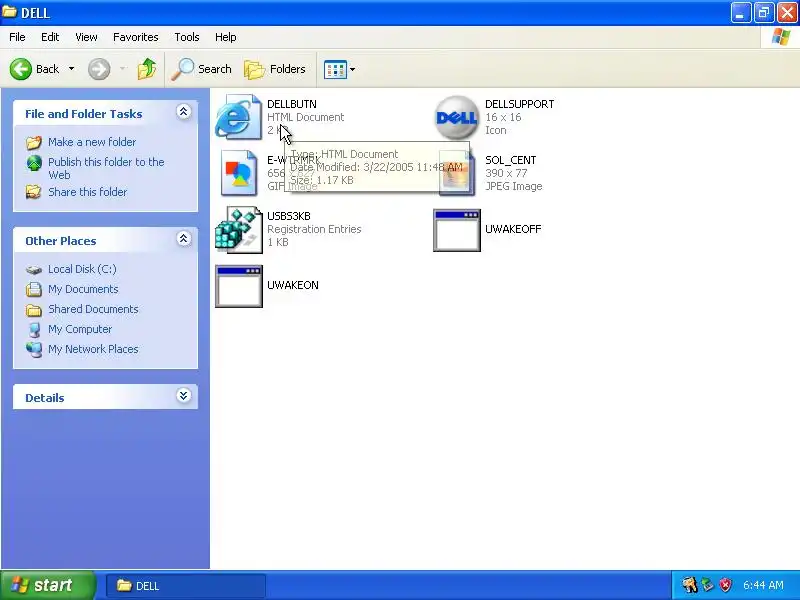
Task: Click Share this folder link
Action: click(x=87, y=192)
